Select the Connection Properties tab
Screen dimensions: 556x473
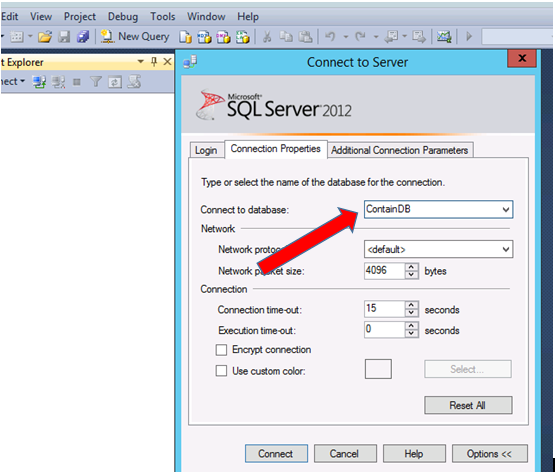276,149
